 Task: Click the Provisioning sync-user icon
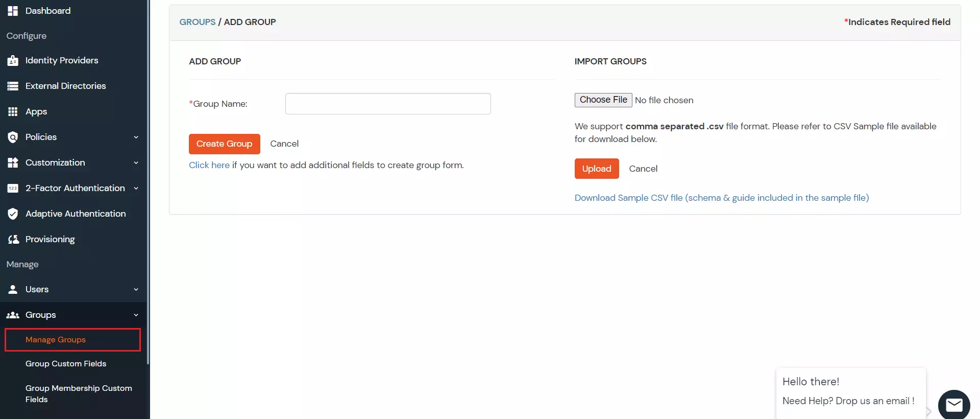13,239
